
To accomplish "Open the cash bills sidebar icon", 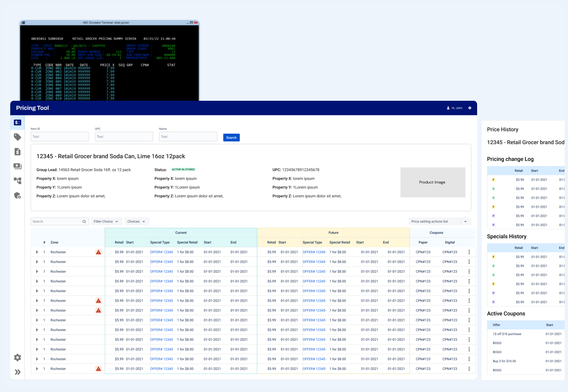I will coord(17,166).
